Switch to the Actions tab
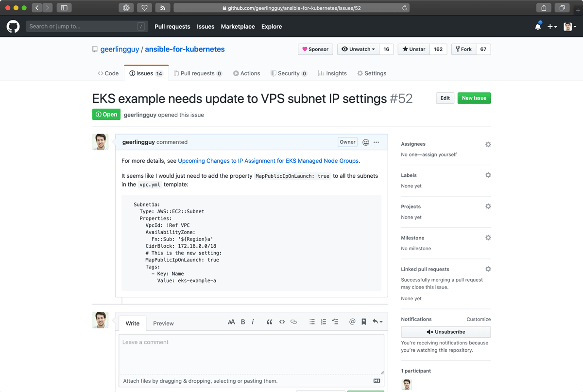The height and width of the screenshot is (392, 583). click(246, 73)
